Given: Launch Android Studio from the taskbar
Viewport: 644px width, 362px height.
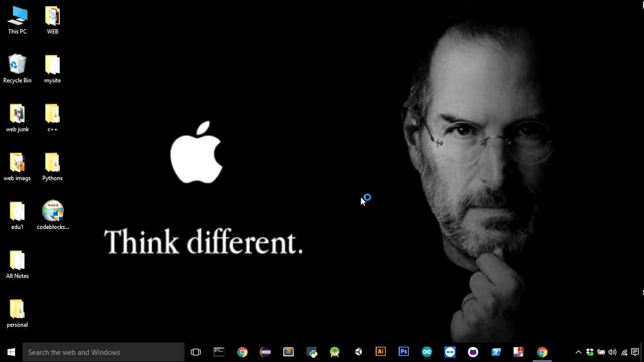Looking at the screenshot, I should (x=335, y=352).
